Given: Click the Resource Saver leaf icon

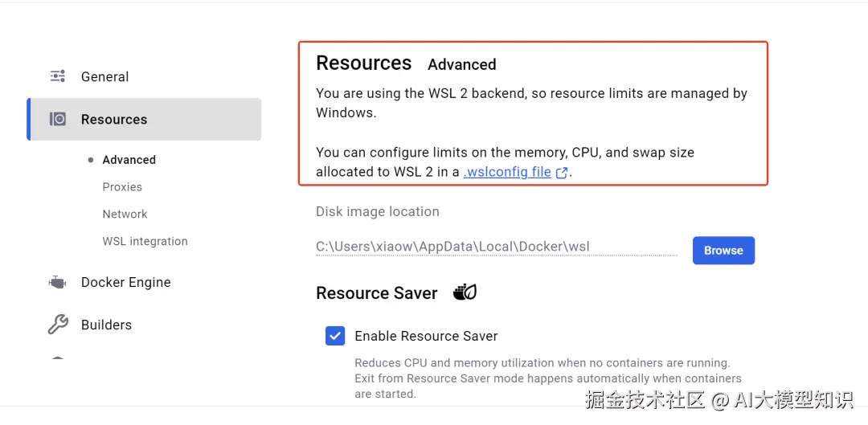Looking at the screenshot, I should coord(465,292).
